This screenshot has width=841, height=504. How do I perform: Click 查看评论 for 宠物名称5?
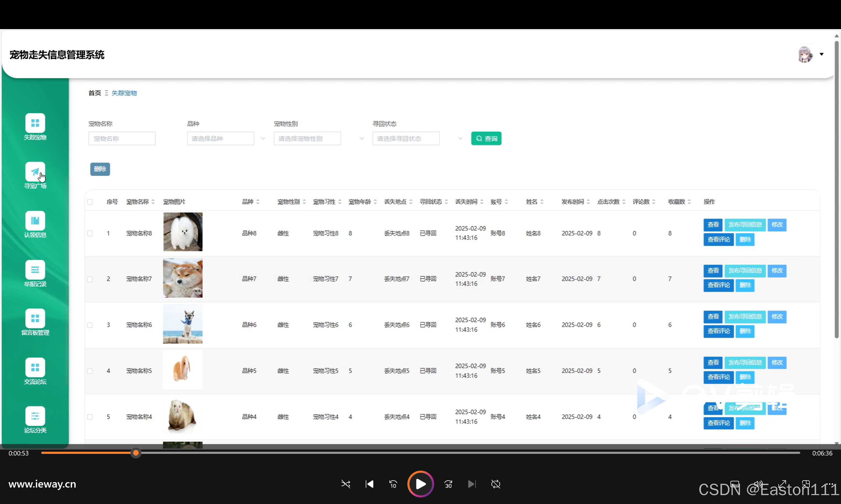tap(719, 377)
